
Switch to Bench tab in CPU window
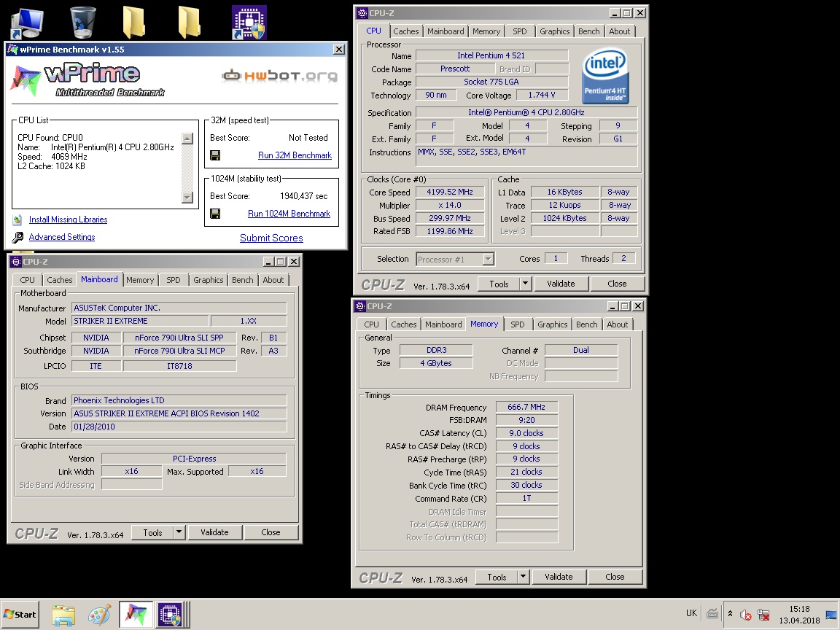(x=588, y=31)
